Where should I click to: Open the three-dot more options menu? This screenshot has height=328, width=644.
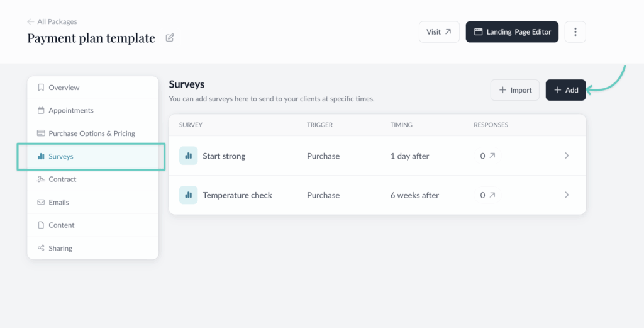(575, 32)
